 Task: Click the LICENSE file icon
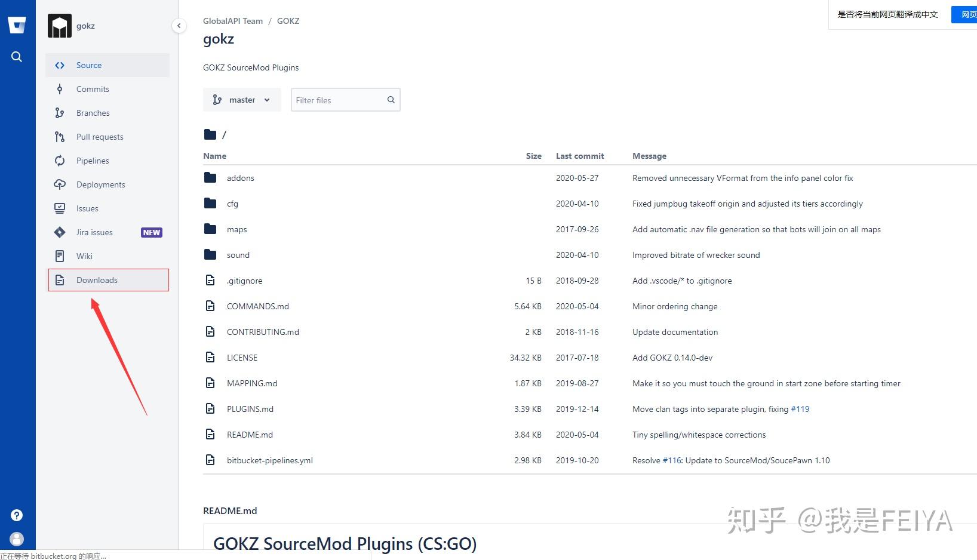pos(210,357)
